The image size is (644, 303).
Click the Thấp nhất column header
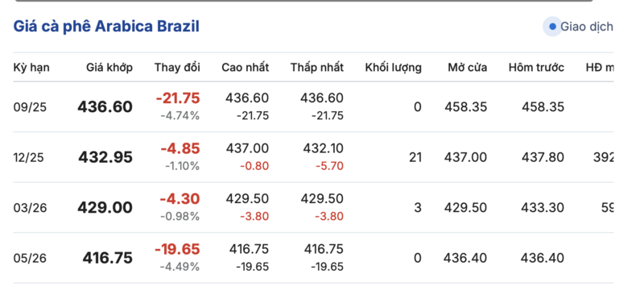(x=317, y=68)
